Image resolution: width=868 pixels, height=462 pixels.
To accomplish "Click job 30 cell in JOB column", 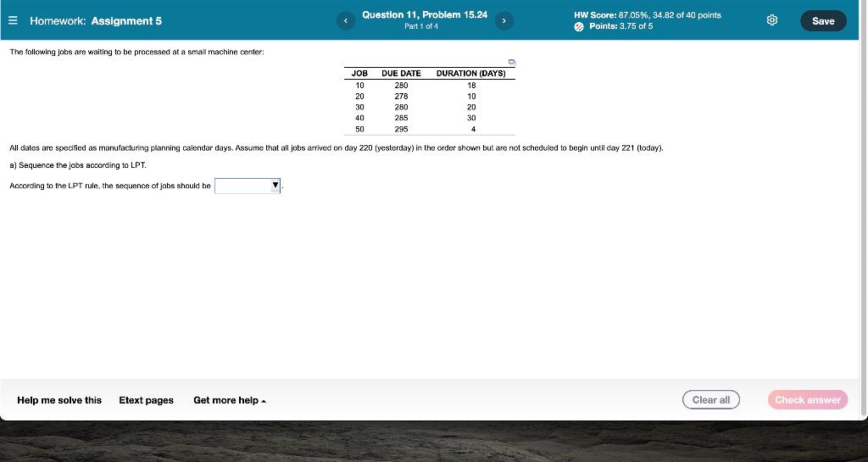I will 359,107.
